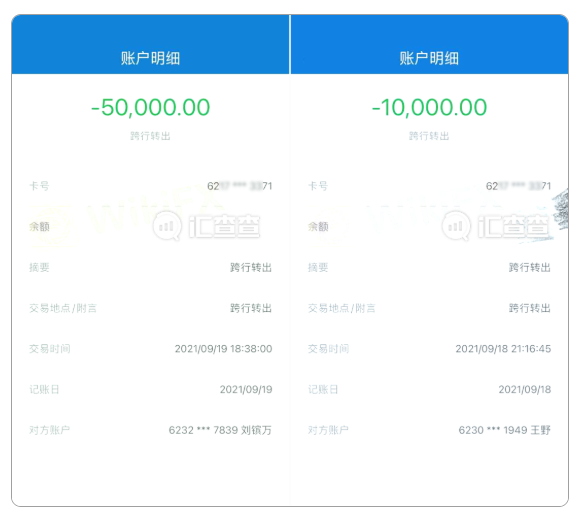Click the 汇查查 watermark icon in right panel
The image size is (584, 521).
point(456,226)
